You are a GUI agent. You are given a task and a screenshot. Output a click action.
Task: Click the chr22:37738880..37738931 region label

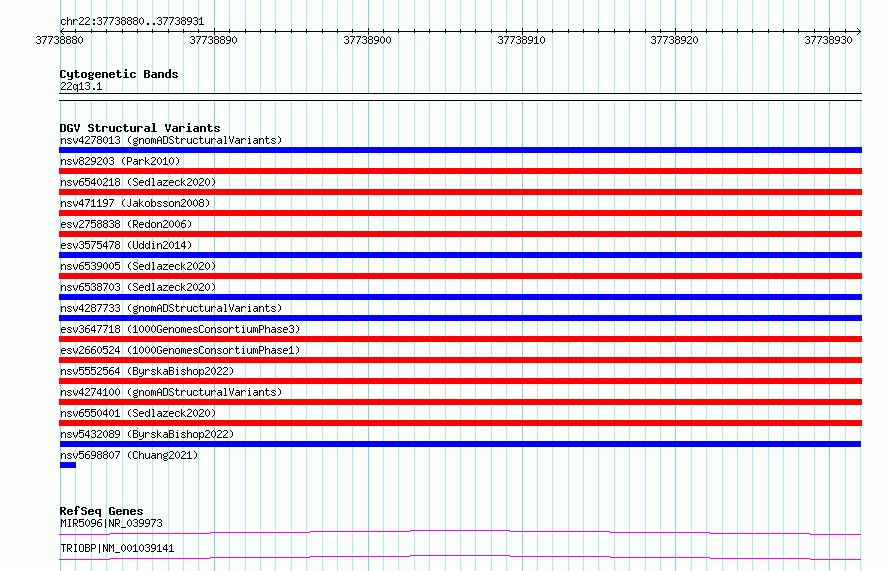tap(132, 21)
